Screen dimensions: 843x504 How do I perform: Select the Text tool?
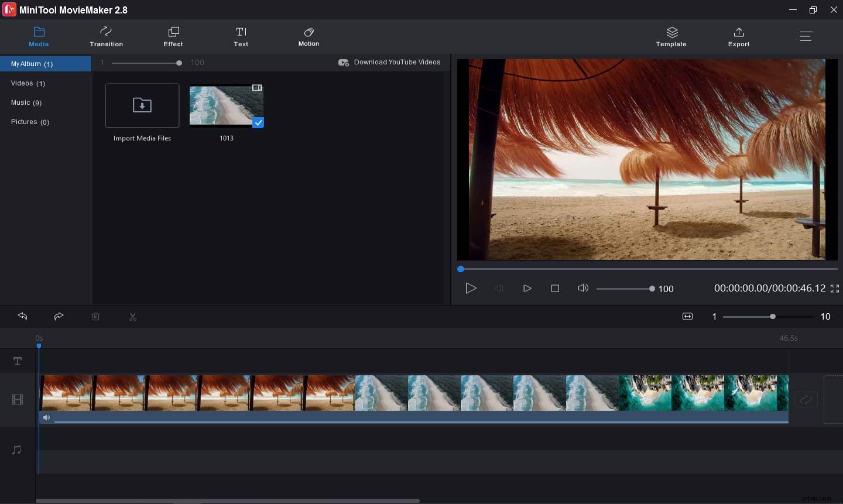click(241, 36)
